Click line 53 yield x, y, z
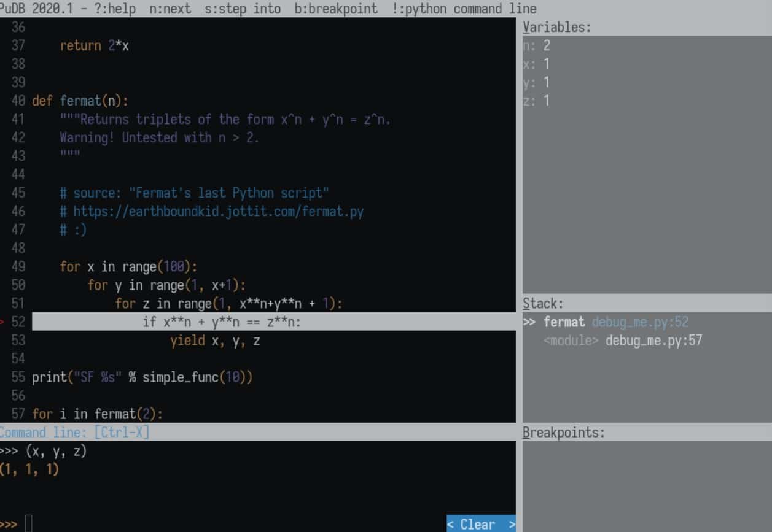 [215, 340]
